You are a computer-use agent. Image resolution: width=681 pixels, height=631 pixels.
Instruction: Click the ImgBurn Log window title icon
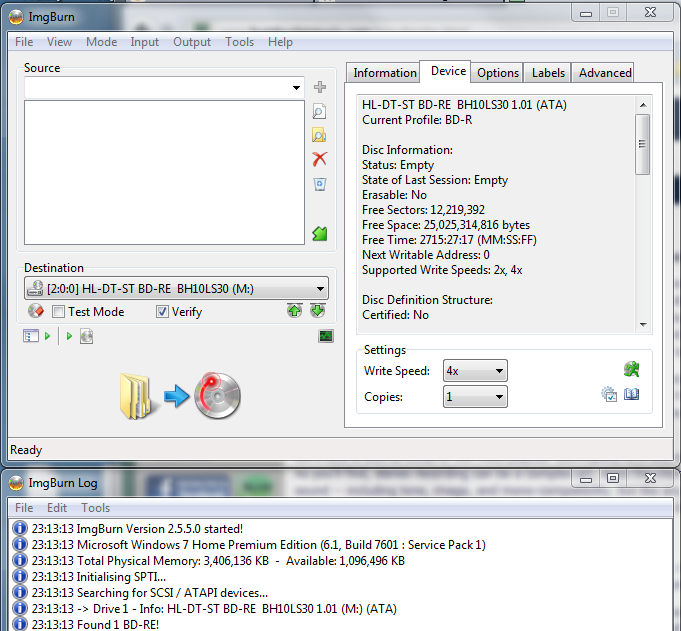pyautogui.click(x=16, y=483)
